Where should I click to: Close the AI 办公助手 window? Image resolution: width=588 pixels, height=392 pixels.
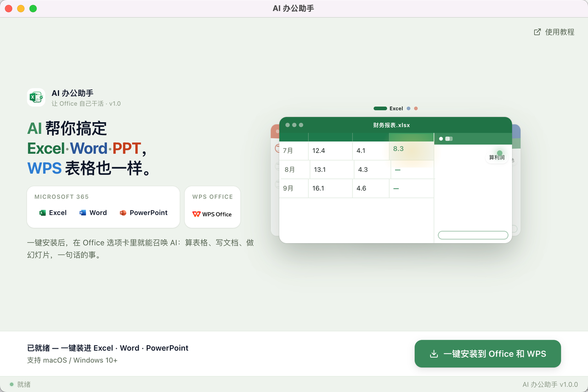pos(8,8)
